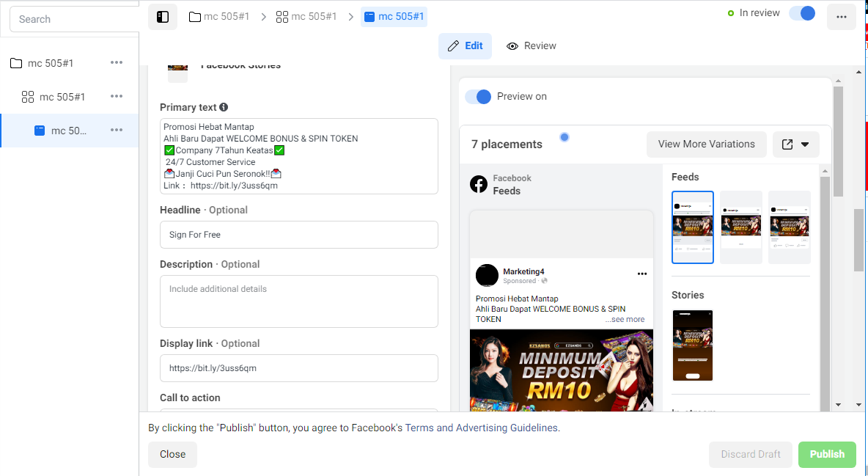Select the mc 505#1 campaign tree item
Screen dimensions: 868x476
click(51, 63)
